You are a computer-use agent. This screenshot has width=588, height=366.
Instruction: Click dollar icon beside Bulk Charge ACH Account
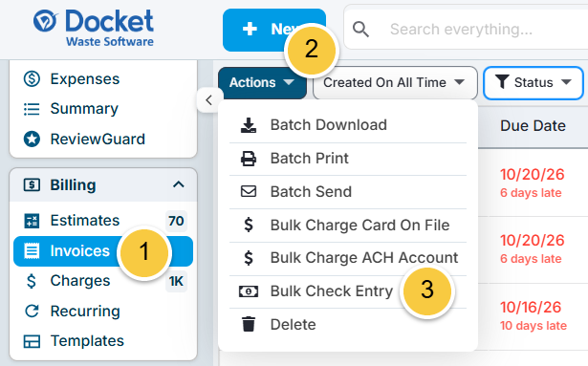pos(249,258)
